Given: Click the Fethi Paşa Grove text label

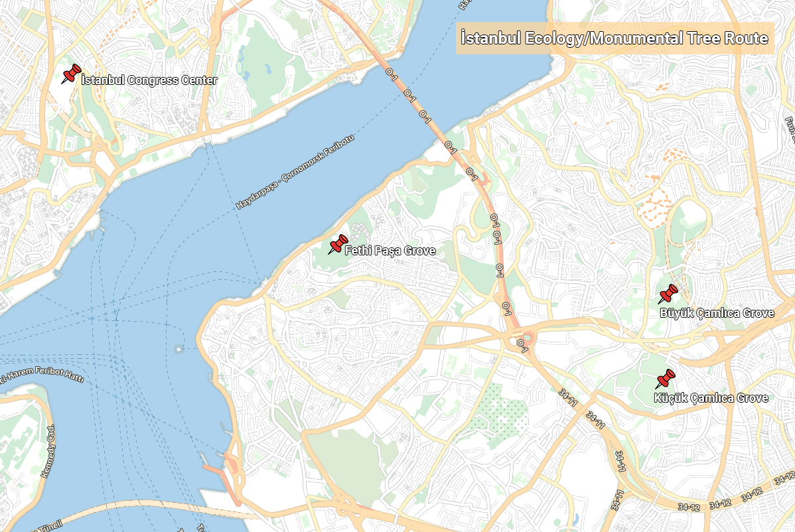Looking at the screenshot, I should pos(390,250).
